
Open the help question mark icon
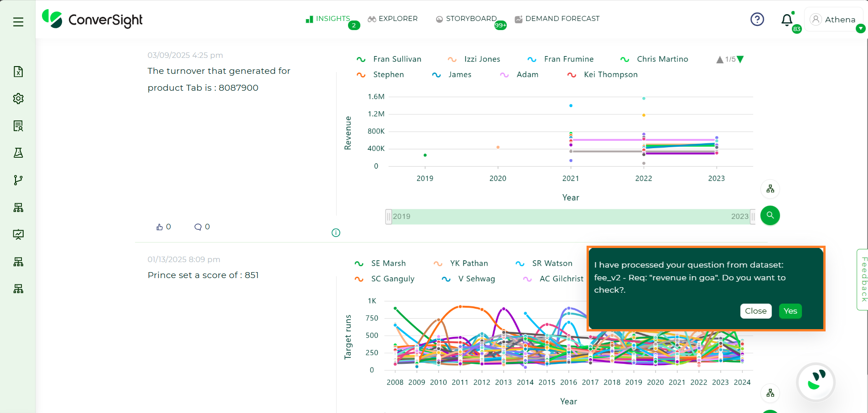pyautogui.click(x=757, y=19)
